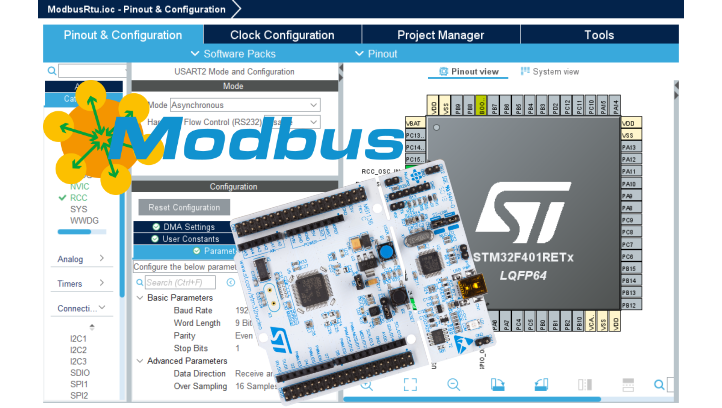Zoom out of the pinout view
Screen dimensions: 722x408
coord(454,385)
